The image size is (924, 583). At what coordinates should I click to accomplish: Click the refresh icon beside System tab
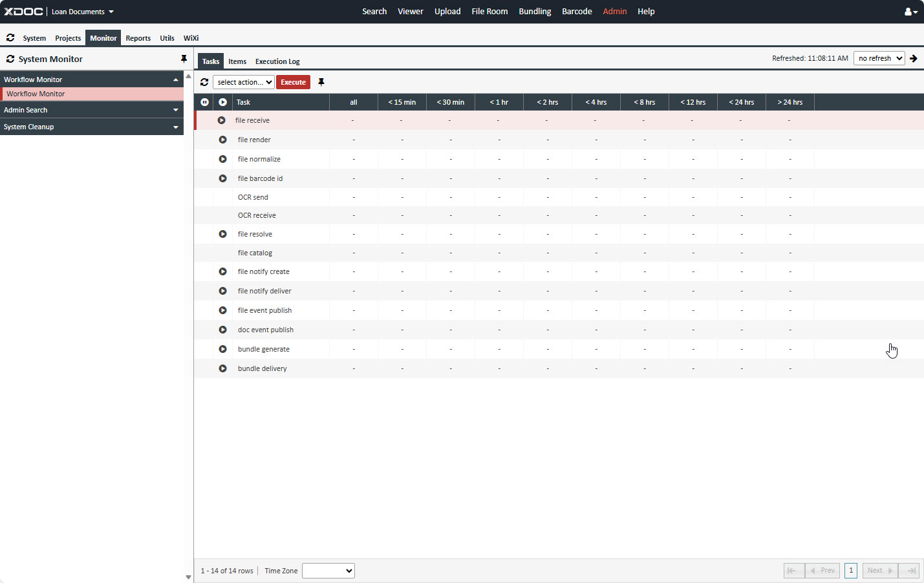pos(10,37)
